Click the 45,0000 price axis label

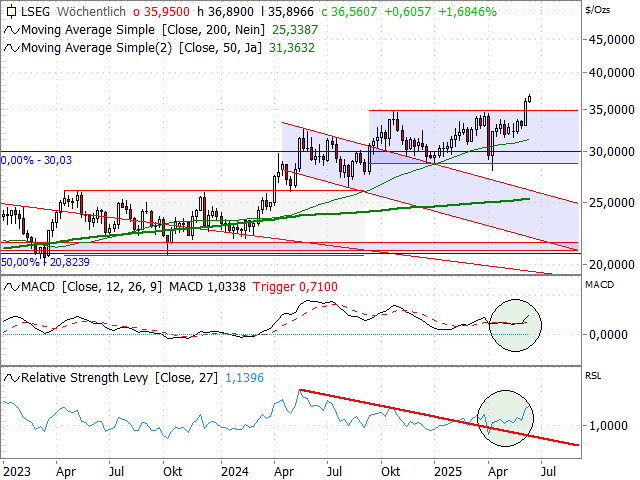(x=611, y=40)
